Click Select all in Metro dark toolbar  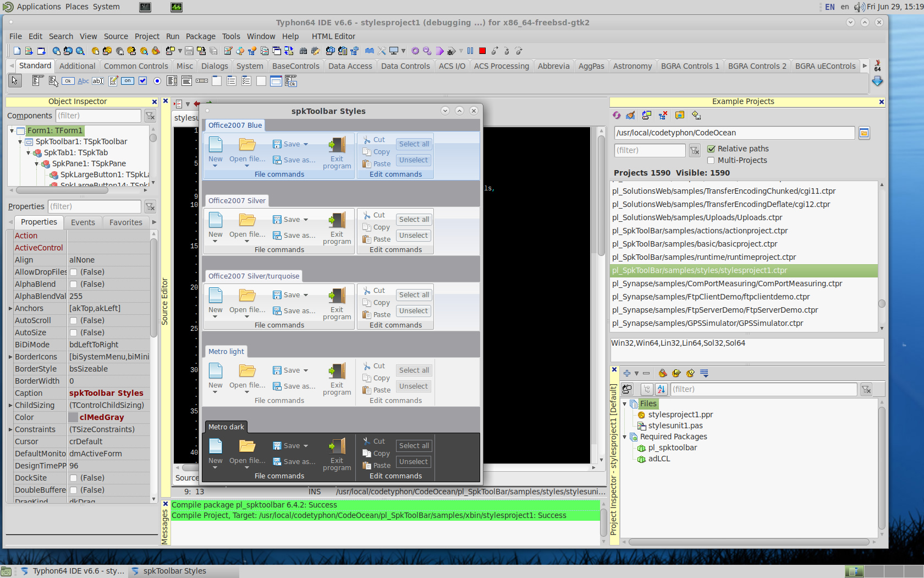click(414, 446)
